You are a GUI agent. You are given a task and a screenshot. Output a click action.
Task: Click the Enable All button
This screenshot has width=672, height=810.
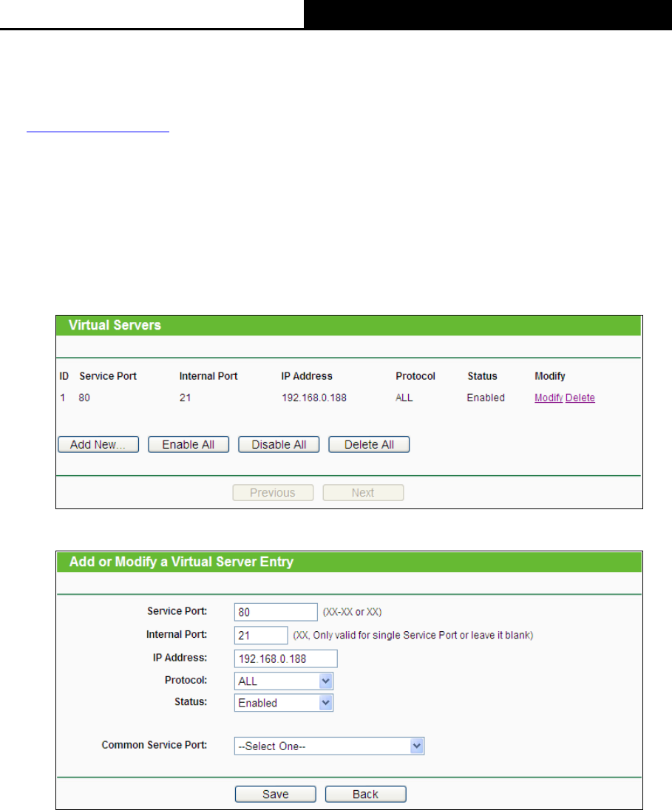[x=189, y=444]
